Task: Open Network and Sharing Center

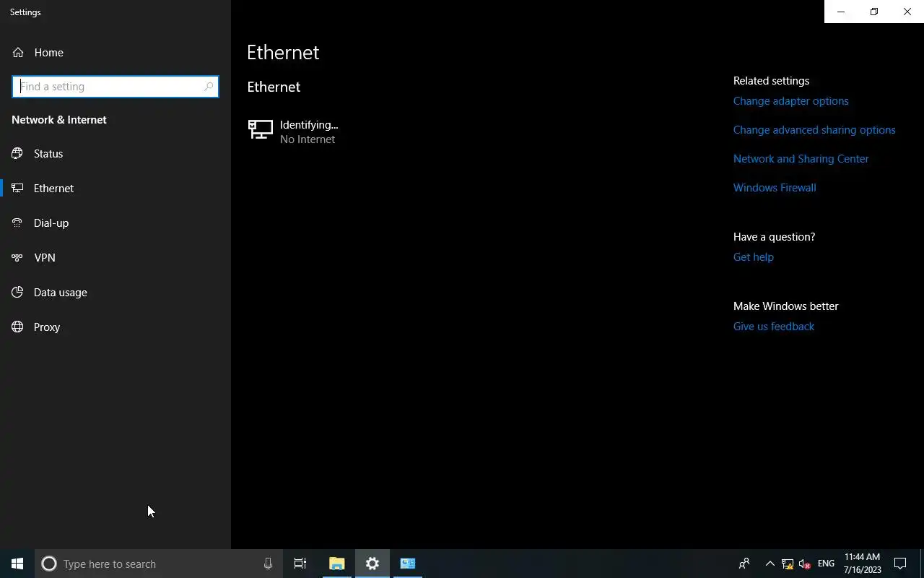Action: click(x=801, y=159)
